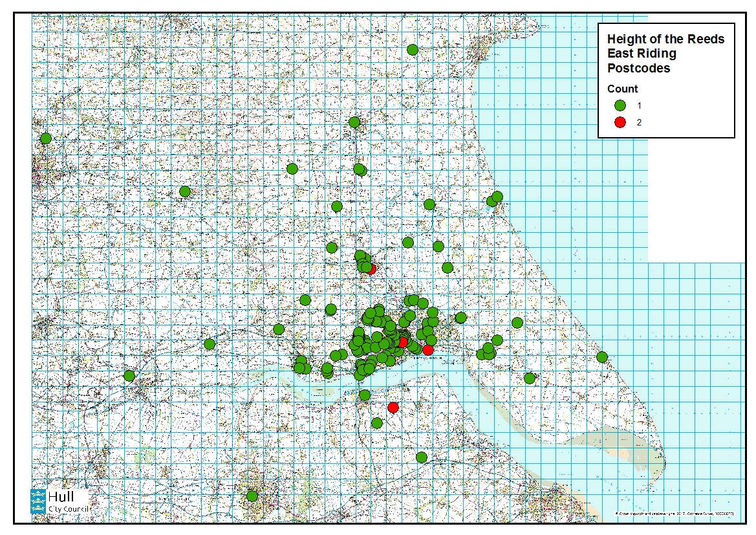Select the easternmost green marker near coast
756x535 pixels.
point(602,357)
